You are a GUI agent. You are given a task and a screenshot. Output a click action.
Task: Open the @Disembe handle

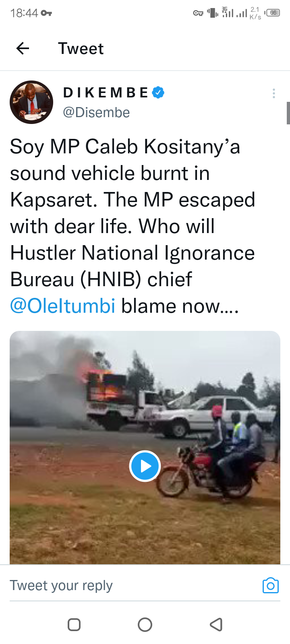96,112
